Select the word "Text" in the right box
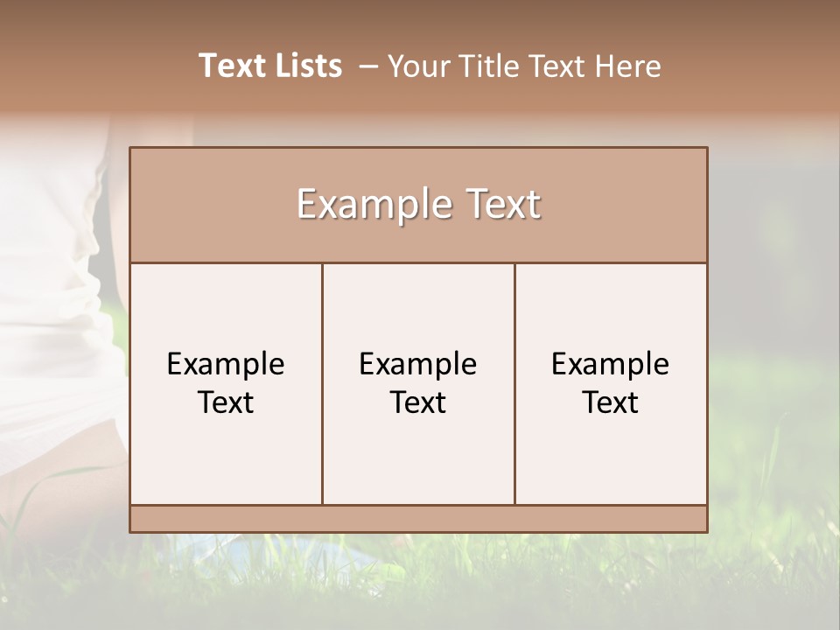 (610, 402)
